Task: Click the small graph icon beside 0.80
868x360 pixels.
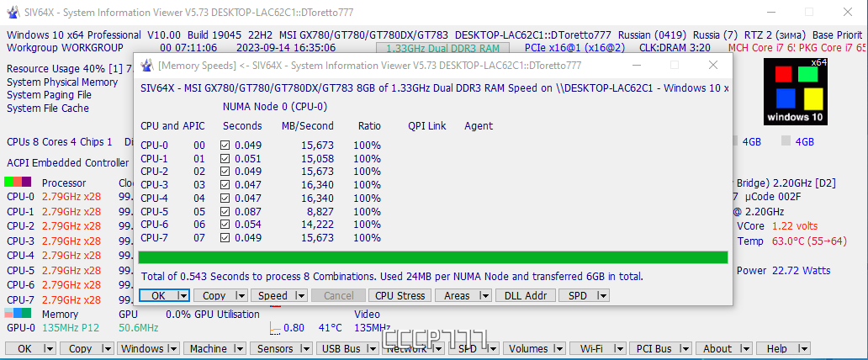Action: [x=275, y=328]
